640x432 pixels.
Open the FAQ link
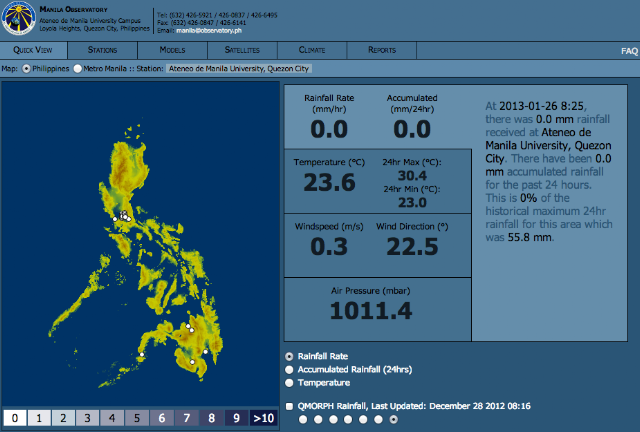tap(629, 51)
